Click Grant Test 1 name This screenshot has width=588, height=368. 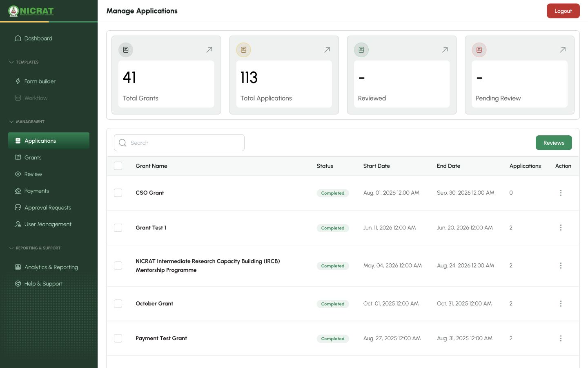tap(151, 228)
